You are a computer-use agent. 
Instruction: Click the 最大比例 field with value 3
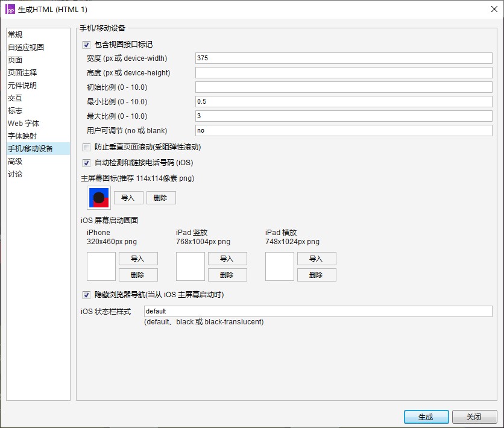[344, 116]
